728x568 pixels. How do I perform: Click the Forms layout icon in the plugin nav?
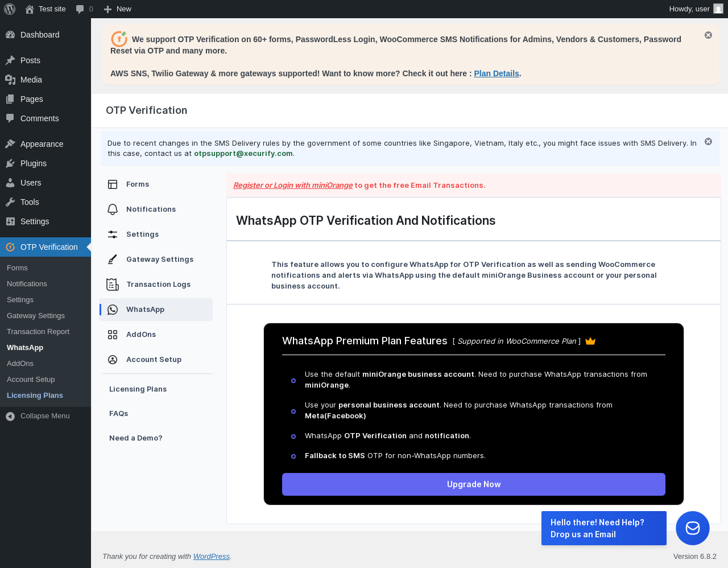[x=113, y=184]
